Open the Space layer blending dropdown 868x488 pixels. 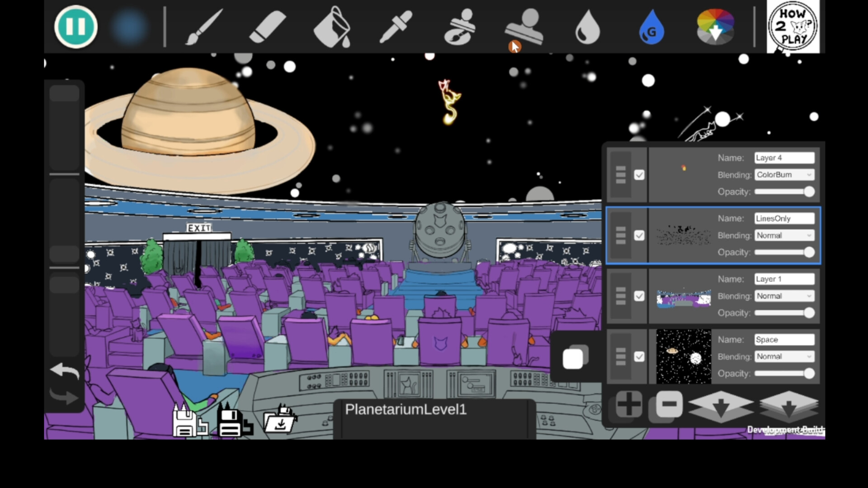tap(784, 357)
